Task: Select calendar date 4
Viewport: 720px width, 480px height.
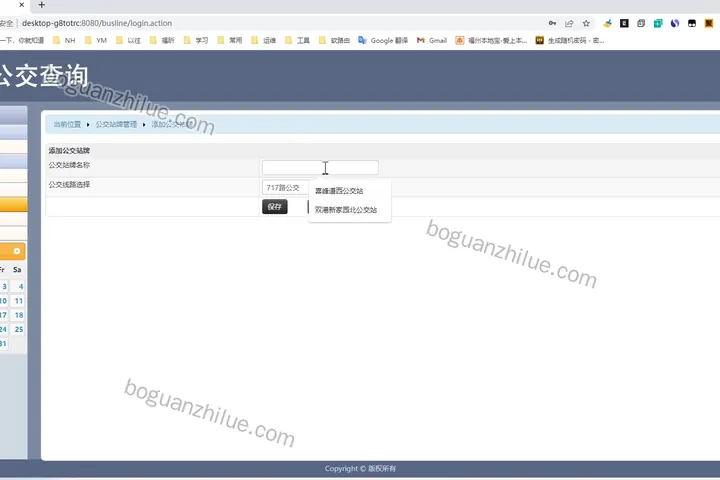Action: click(x=18, y=286)
